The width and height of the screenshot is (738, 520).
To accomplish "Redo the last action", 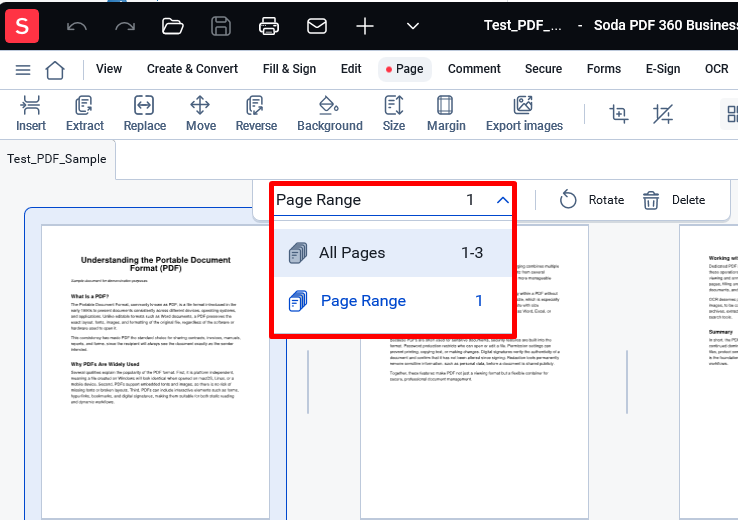I will [125, 26].
